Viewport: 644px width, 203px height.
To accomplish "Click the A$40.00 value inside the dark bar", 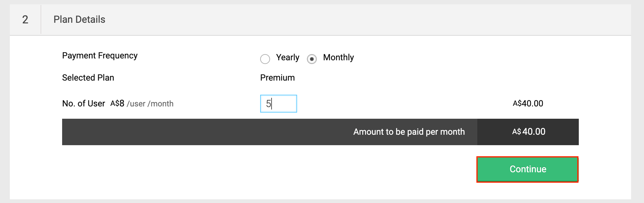I will click(x=534, y=132).
